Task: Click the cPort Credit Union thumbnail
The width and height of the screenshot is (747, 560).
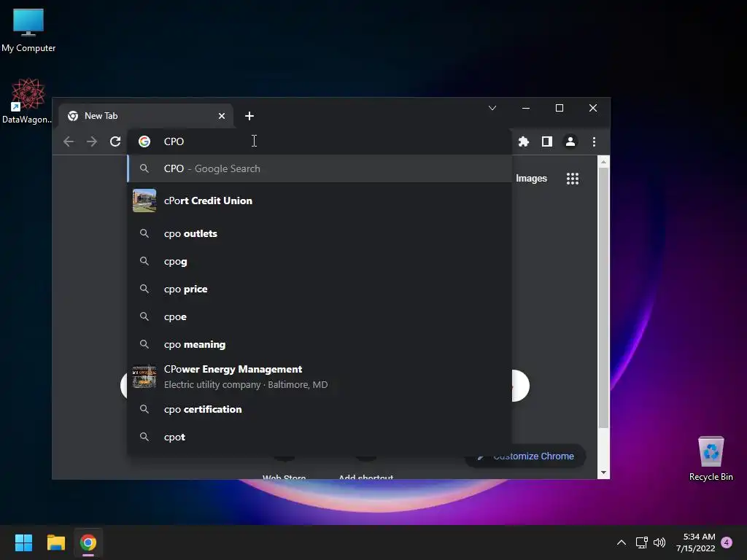Action: [144, 201]
